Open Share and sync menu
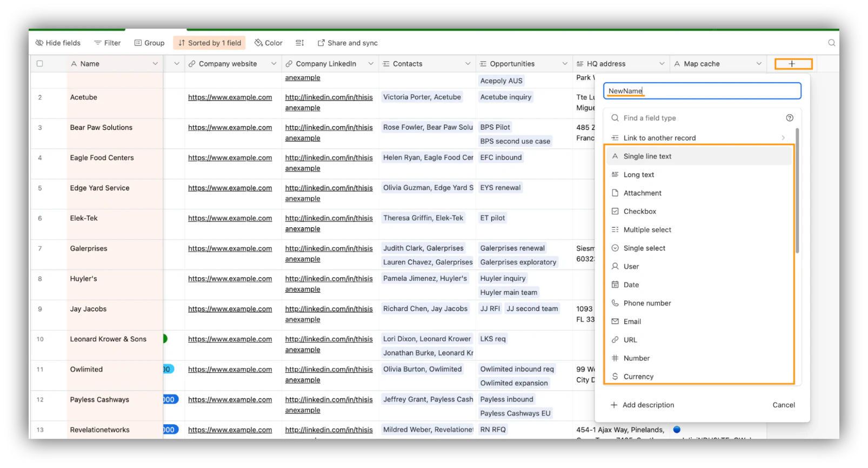868x468 pixels. click(348, 43)
